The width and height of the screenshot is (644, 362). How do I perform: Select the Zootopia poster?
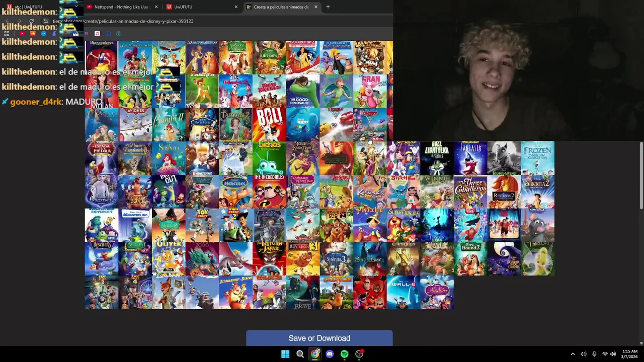point(169,293)
